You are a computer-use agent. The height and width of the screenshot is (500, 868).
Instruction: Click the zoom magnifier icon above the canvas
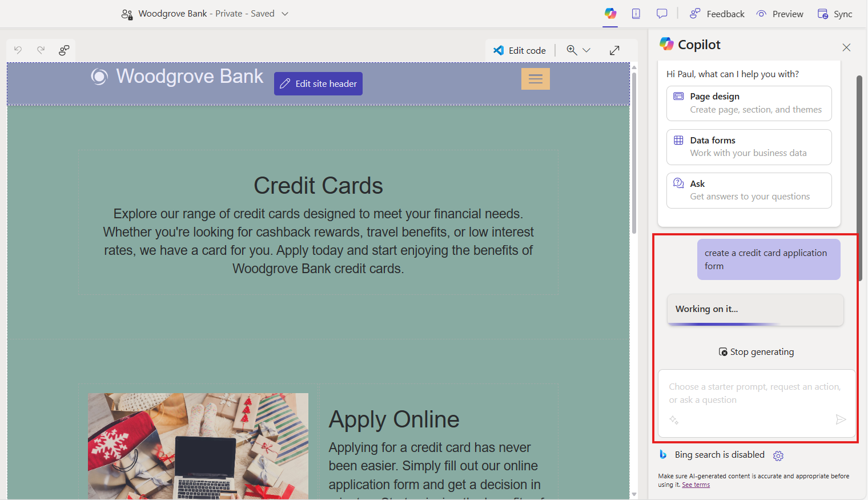(572, 50)
